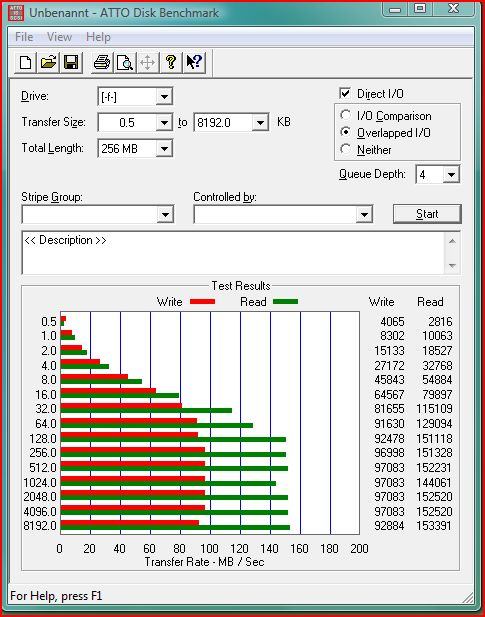
Task: Click the green Read legend swatch
Action: click(x=286, y=302)
